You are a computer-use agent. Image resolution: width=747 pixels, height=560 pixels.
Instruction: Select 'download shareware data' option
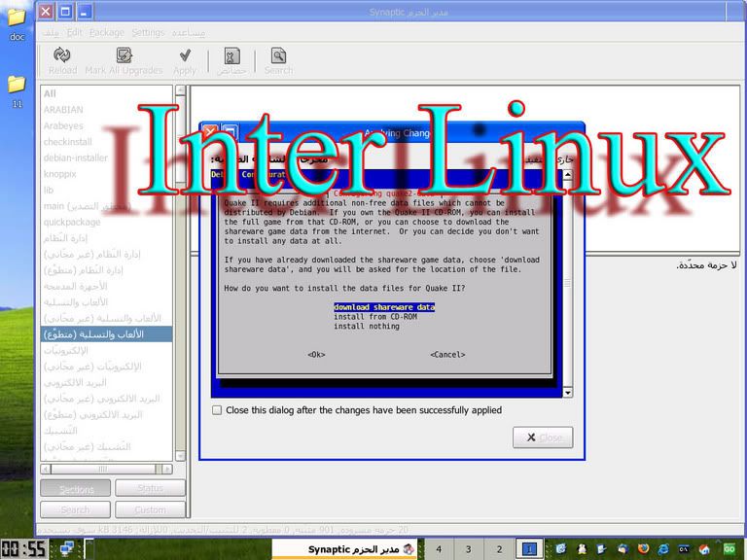[x=384, y=307]
